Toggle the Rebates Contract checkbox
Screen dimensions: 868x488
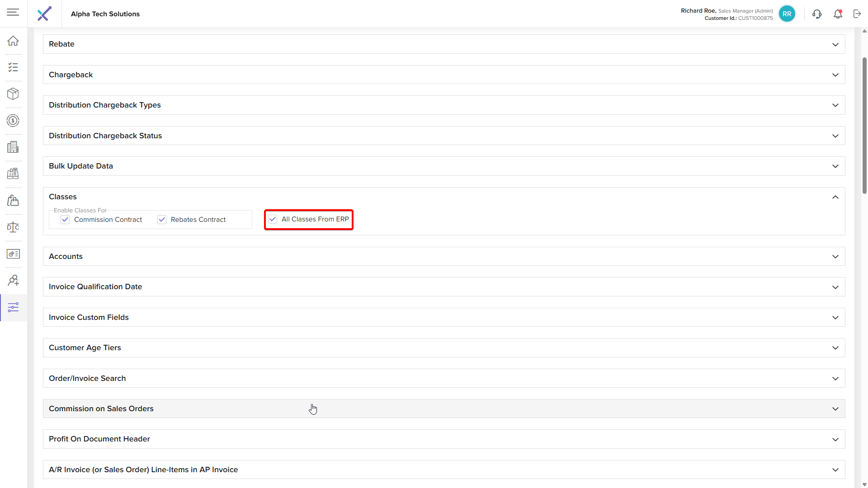tap(162, 220)
